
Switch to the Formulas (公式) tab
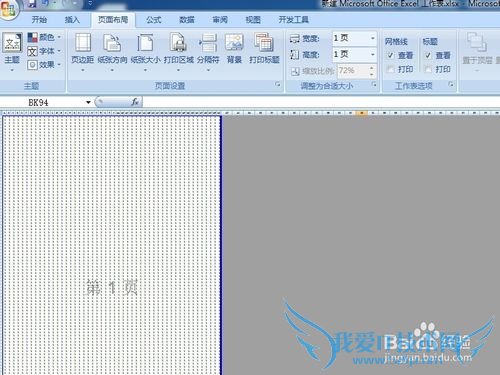154,20
